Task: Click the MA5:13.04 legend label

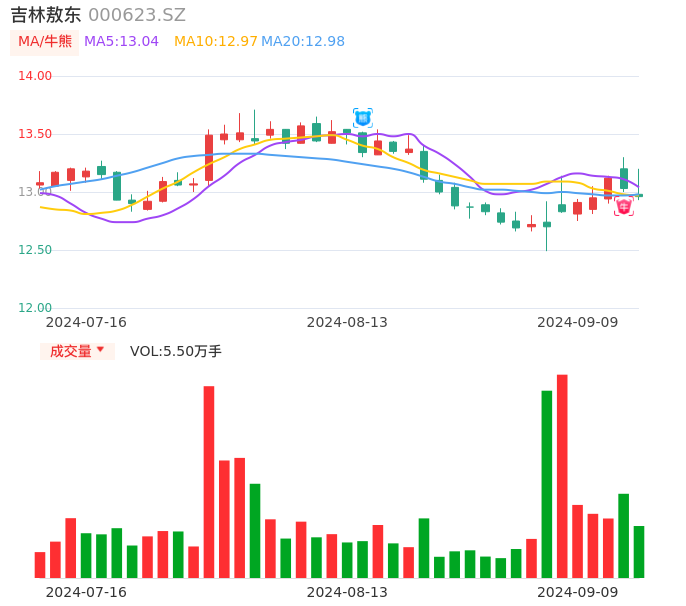Action: pyautogui.click(x=121, y=42)
